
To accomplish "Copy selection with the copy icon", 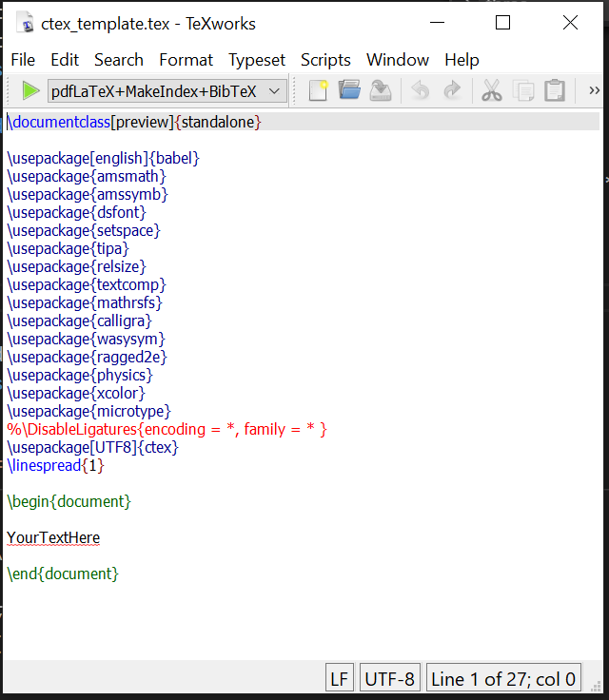I will tap(523, 90).
